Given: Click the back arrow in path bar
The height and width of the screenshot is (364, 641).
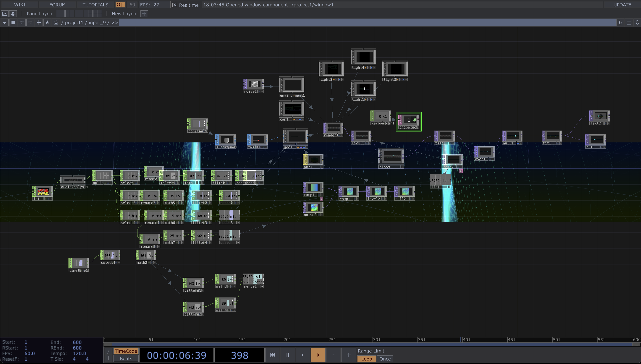Looking at the screenshot, I should (22, 22).
